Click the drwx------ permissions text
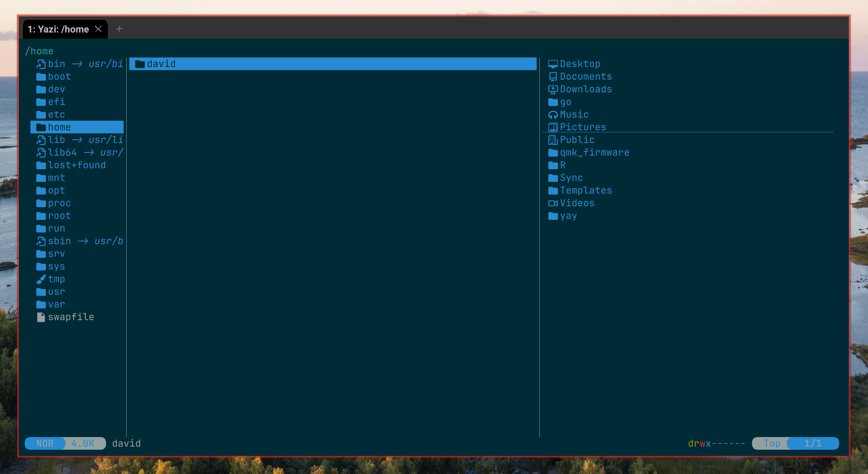Image resolution: width=868 pixels, height=474 pixels. pyautogui.click(x=717, y=444)
